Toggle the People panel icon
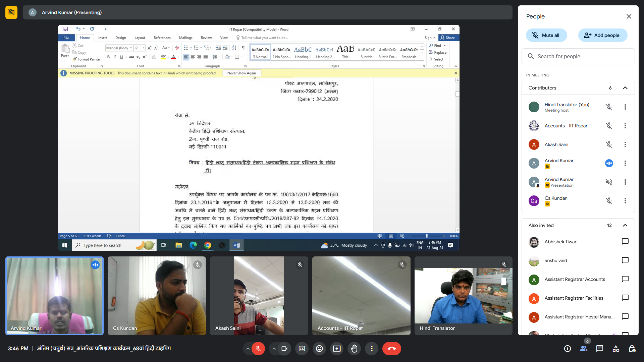The image size is (644, 362). [584, 349]
